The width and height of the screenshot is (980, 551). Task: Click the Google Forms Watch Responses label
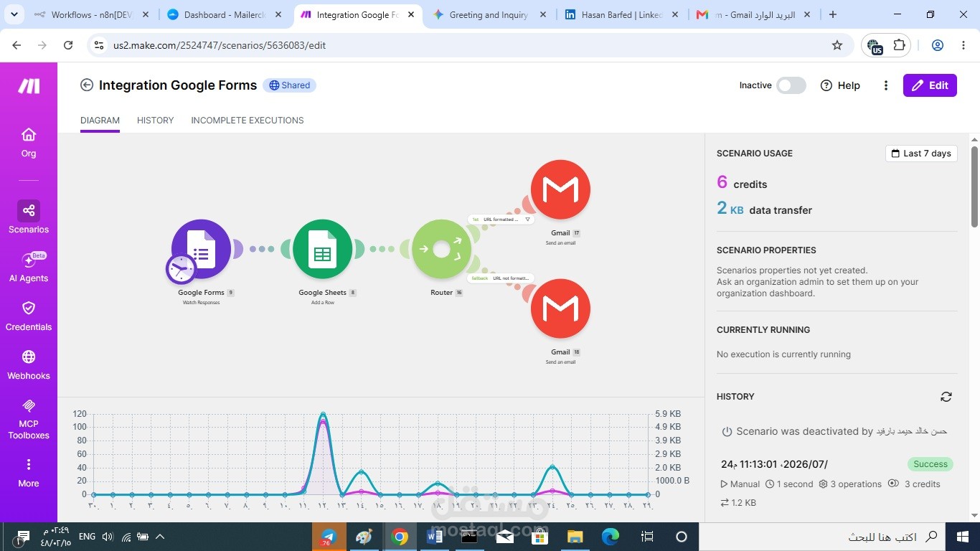click(x=201, y=303)
